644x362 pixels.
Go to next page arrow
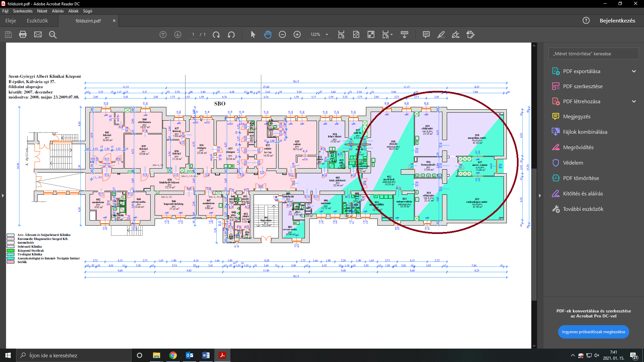tap(178, 35)
